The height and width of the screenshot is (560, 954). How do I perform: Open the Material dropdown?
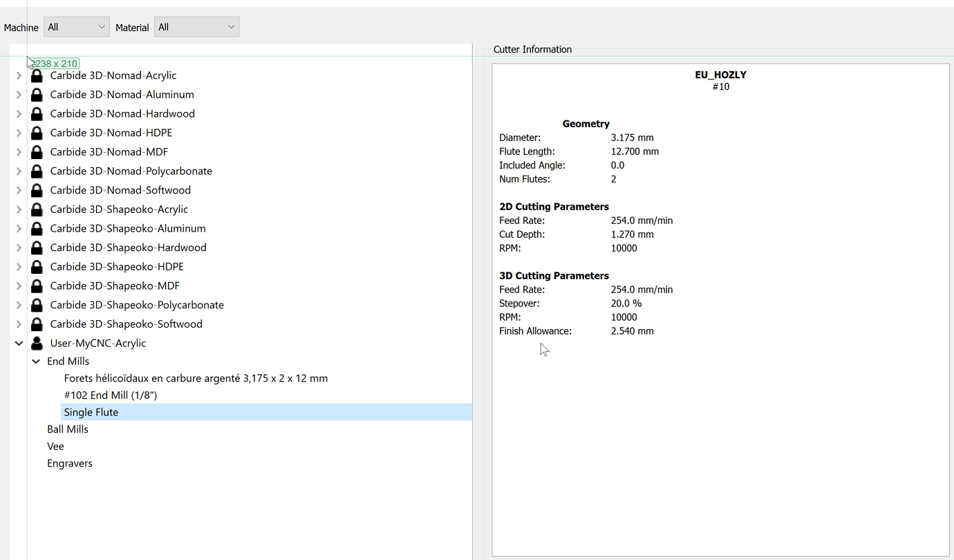(196, 27)
